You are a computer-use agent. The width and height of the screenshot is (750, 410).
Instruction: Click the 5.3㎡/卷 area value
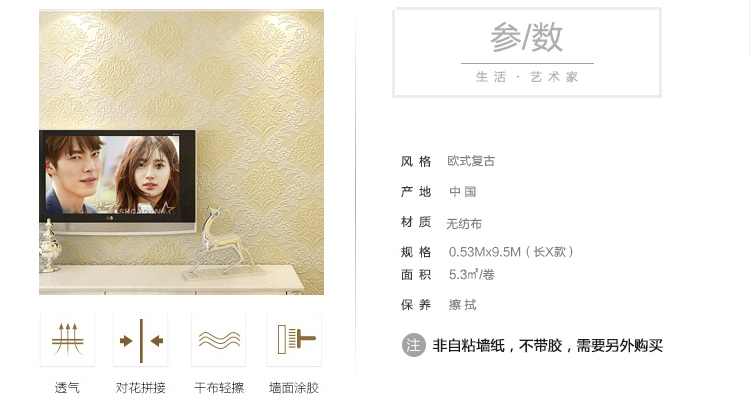[472, 275]
